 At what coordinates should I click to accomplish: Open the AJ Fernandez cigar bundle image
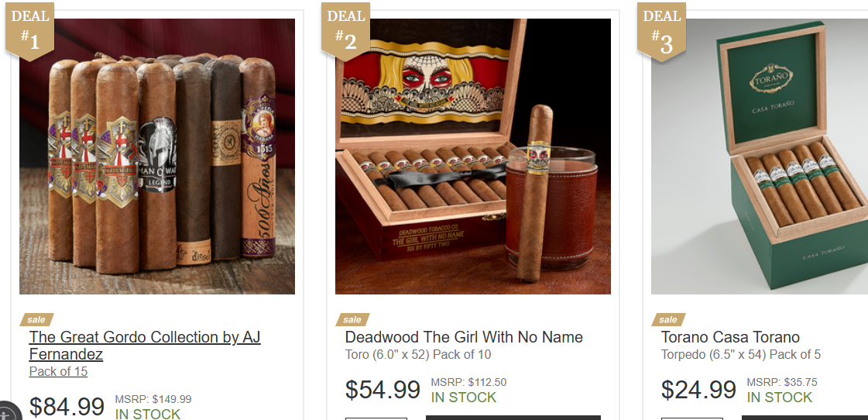[157, 157]
